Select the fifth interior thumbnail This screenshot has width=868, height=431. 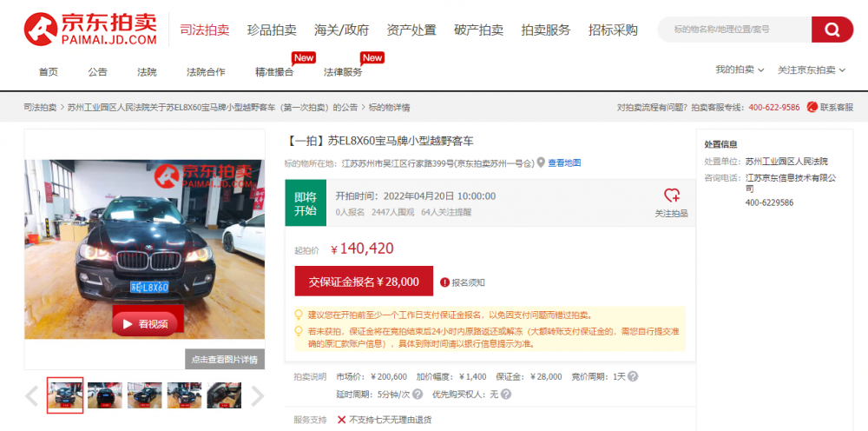pyautogui.click(x=224, y=395)
